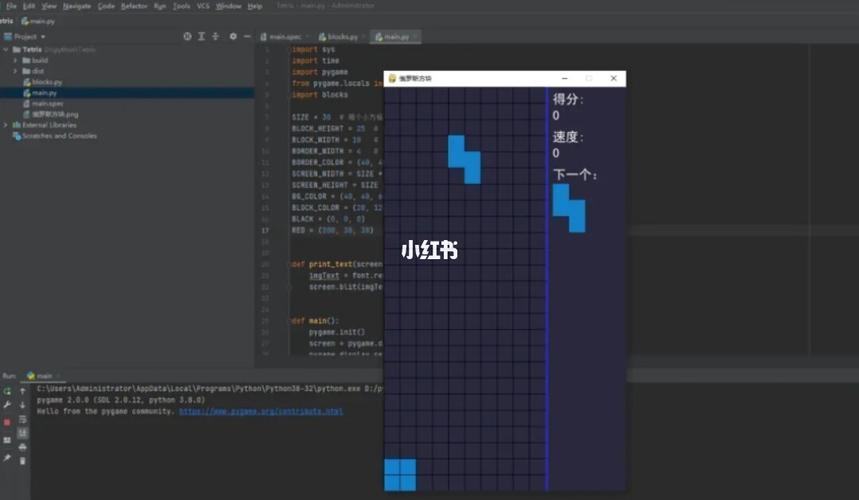
Task: Open the Edit menu
Action: coord(29,6)
